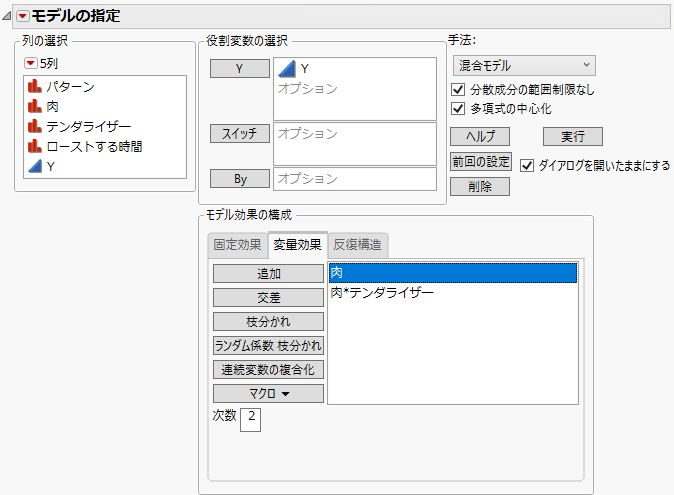Open the red triangle menu beside 5列

30,64
